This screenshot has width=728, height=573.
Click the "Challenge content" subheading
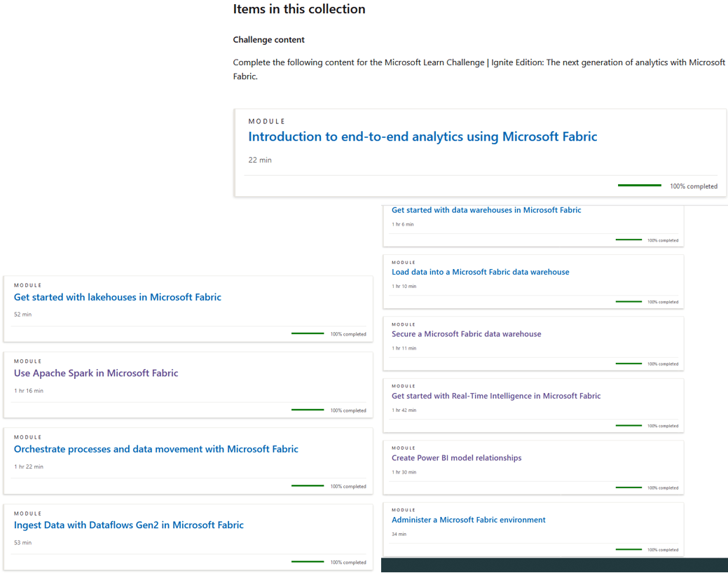click(x=269, y=40)
